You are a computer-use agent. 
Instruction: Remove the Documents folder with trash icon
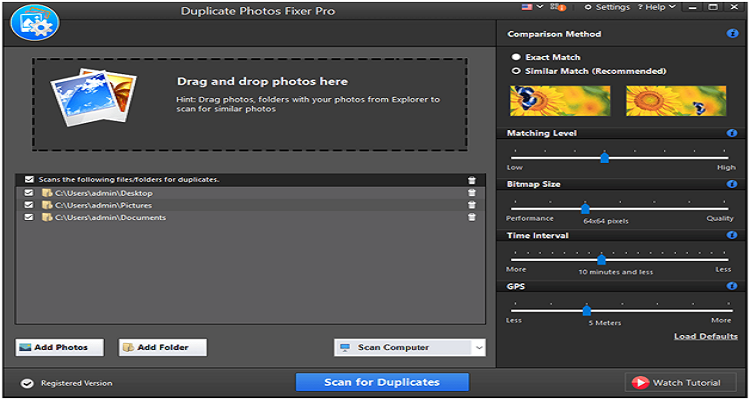[472, 217]
